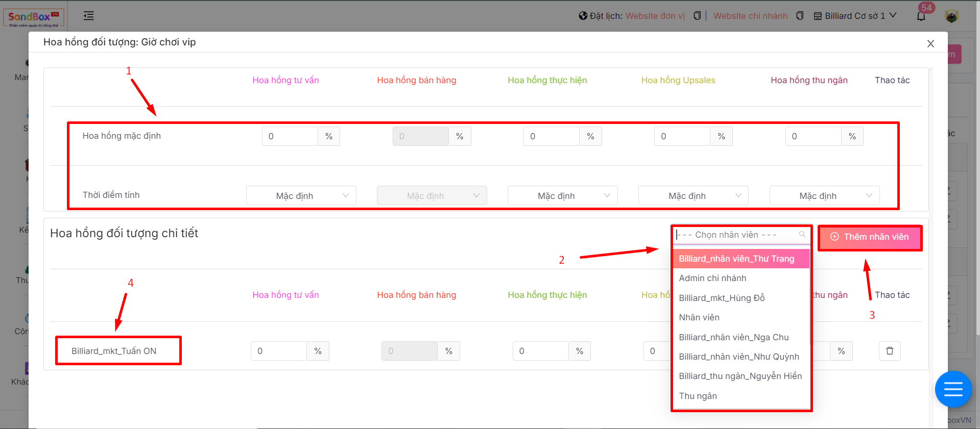Toggle % unit for default Hoa hồng thực hiện
Viewport: 980px width, 429px height.
coord(590,136)
